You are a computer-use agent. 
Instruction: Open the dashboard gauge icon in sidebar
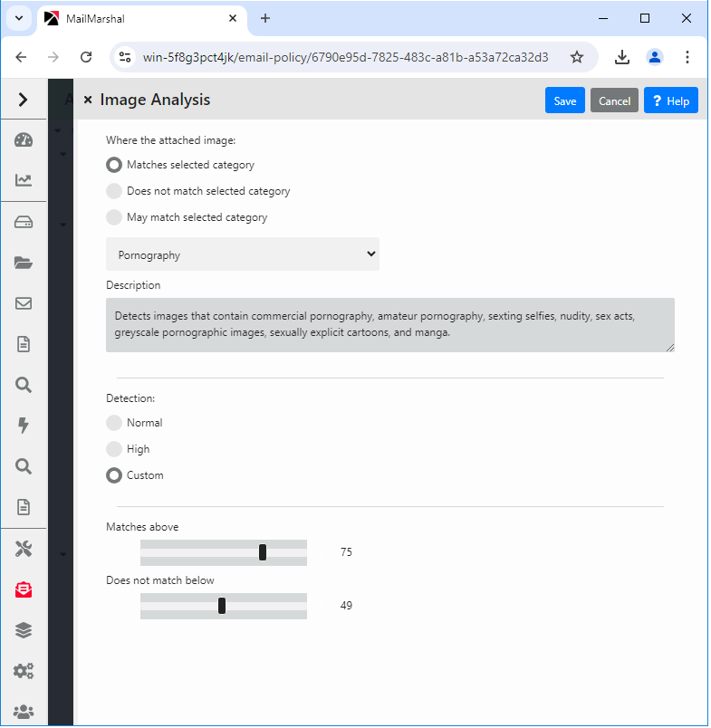24,139
